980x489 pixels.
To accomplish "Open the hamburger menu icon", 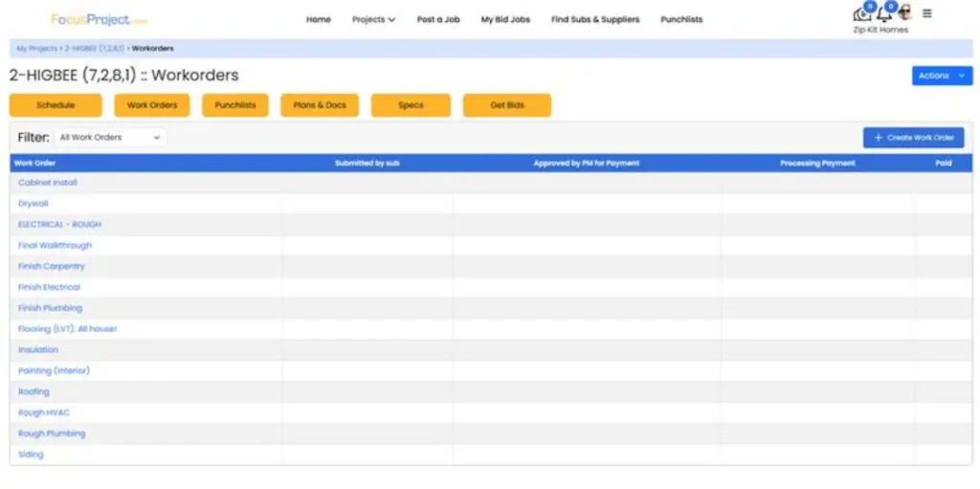I will [x=926, y=13].
